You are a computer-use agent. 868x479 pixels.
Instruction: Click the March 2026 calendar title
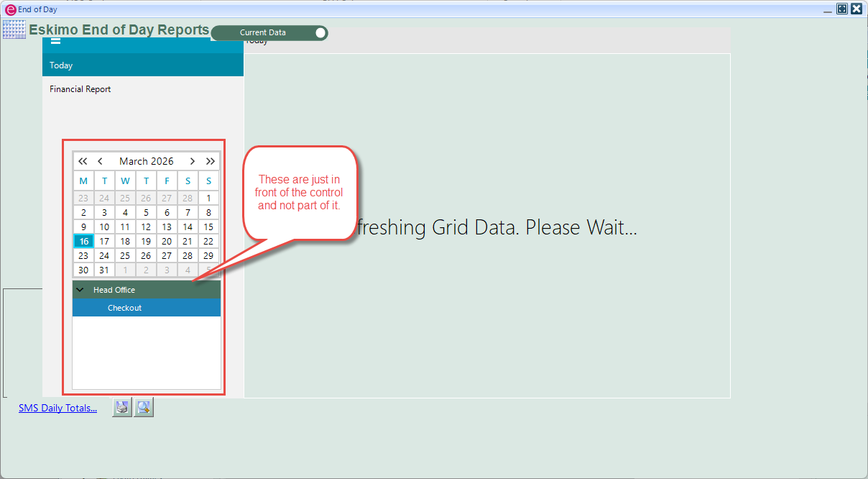click(147, 161)
